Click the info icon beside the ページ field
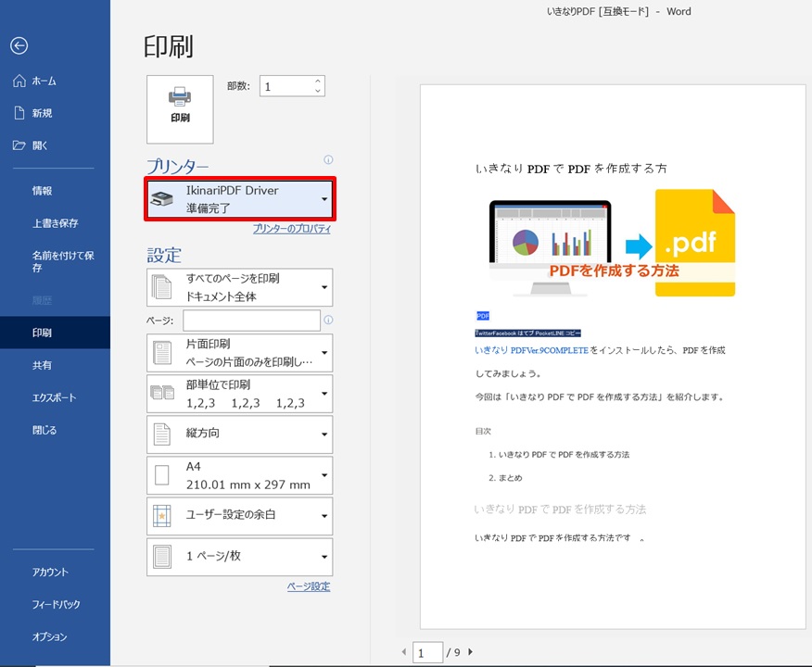The width and height of the screenshot is (812, 667). (x=328, y=321)
